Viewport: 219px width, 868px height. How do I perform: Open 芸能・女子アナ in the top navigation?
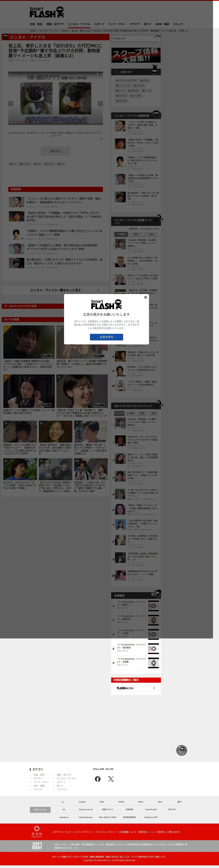(x=55, y=24)
